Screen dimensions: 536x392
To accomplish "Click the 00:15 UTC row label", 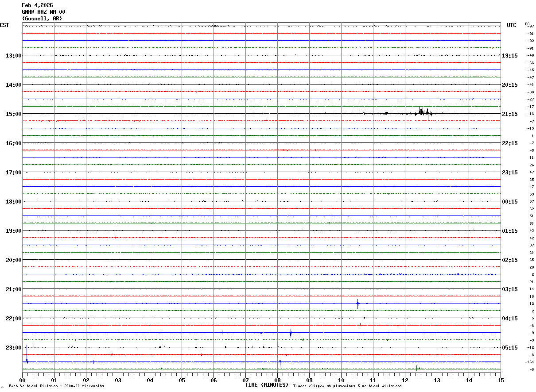I will pyautogui.click(x=510, y=202).
